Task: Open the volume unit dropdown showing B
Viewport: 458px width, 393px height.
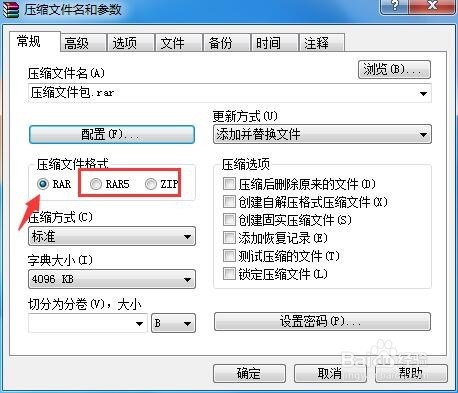Action: (173, 323)
